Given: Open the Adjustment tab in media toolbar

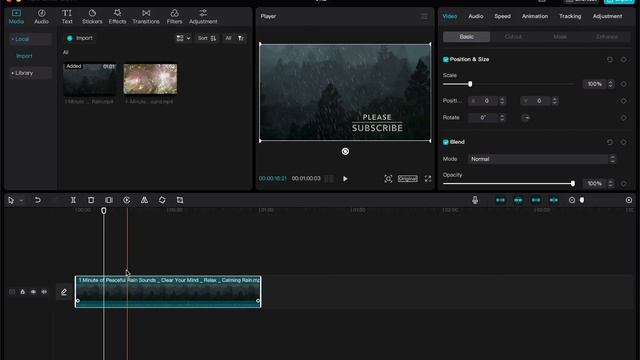Looking at the screenshot, I should click(203, 17).
